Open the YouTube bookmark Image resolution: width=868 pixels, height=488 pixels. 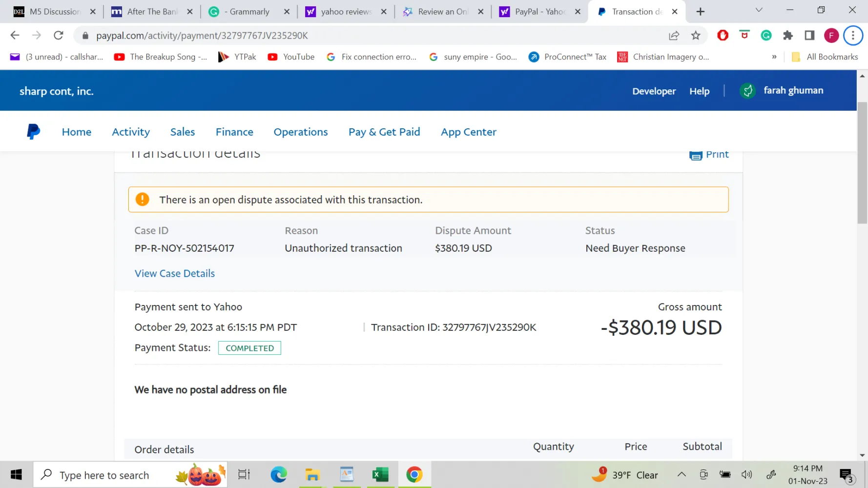291,57
